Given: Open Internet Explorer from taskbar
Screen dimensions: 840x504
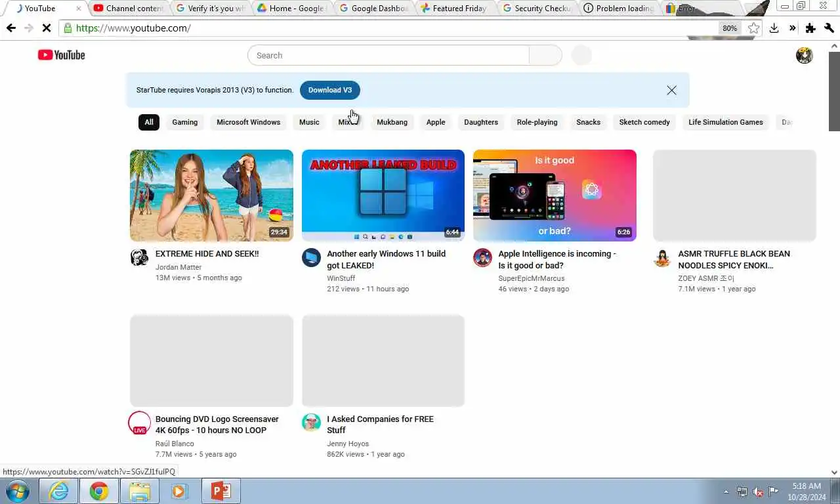Looking at the screenshot, I should (x=58, y=491).
